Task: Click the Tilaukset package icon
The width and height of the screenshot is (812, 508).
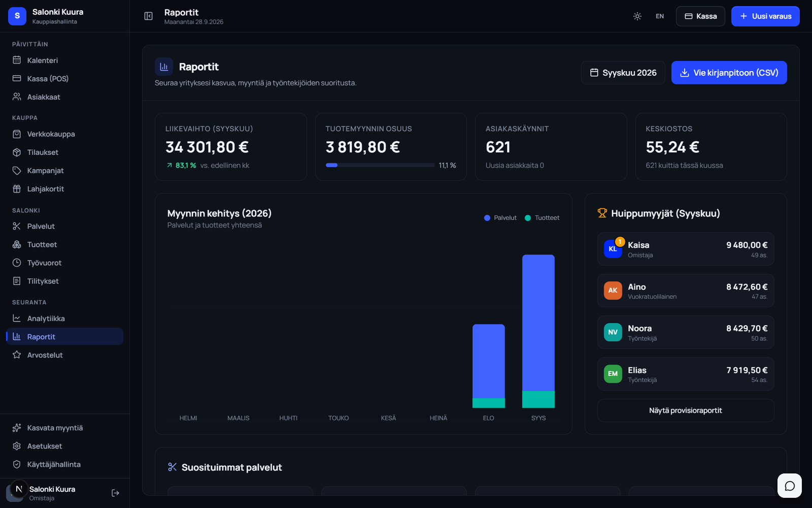Action: click(x=17, y=152)
